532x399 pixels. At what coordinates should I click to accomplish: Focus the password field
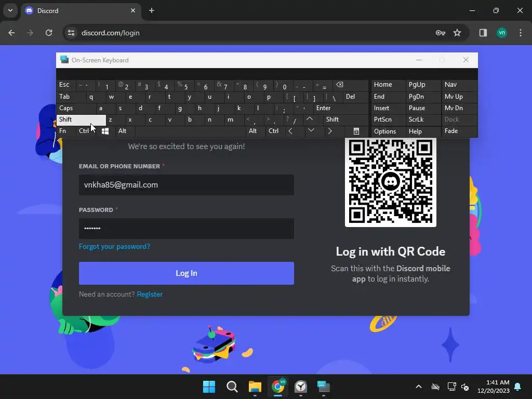coord(187,229)
